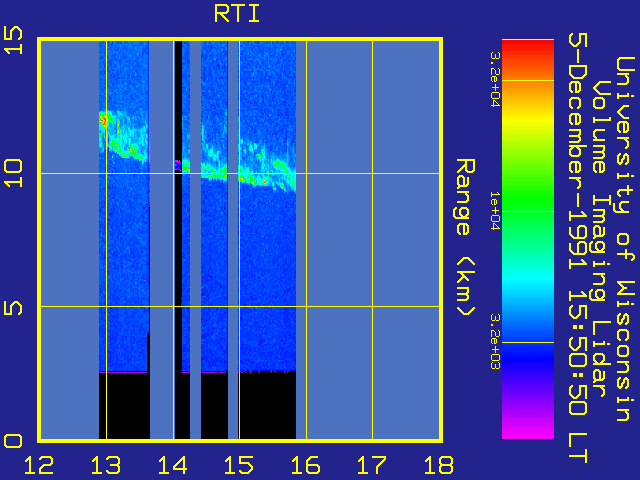Click the x-axis label 14
This screenshot has height=480, width=640.
(173, 465)
